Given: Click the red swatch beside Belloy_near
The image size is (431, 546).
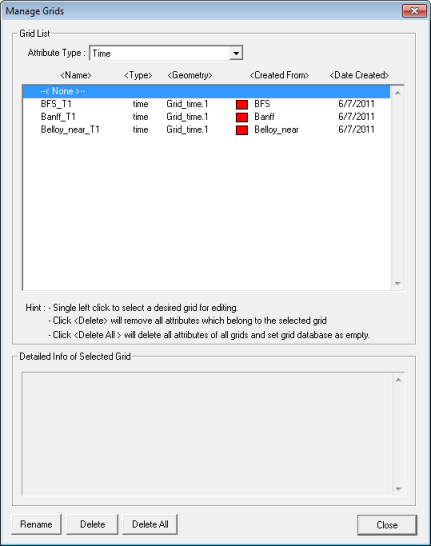Looking at the screenshot, I should coord(242,130).
